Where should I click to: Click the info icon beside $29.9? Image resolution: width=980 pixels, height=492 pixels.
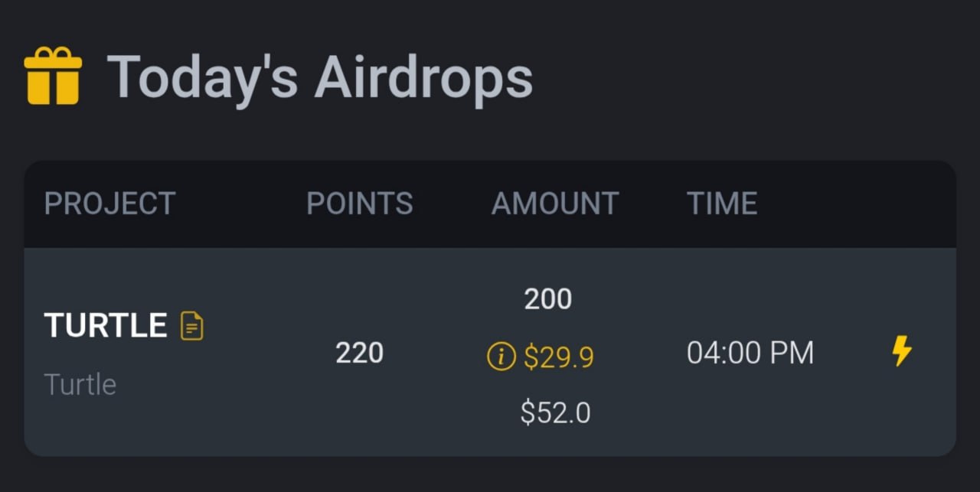(x=501, y=356)
